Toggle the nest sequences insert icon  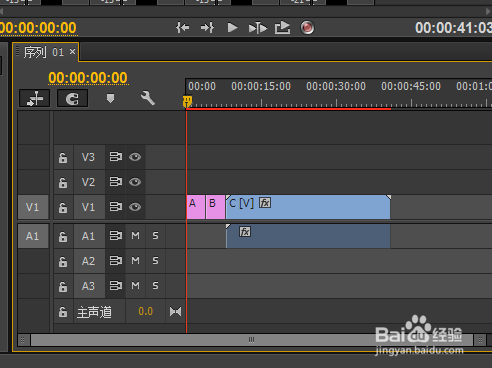(x=35, y=98)
